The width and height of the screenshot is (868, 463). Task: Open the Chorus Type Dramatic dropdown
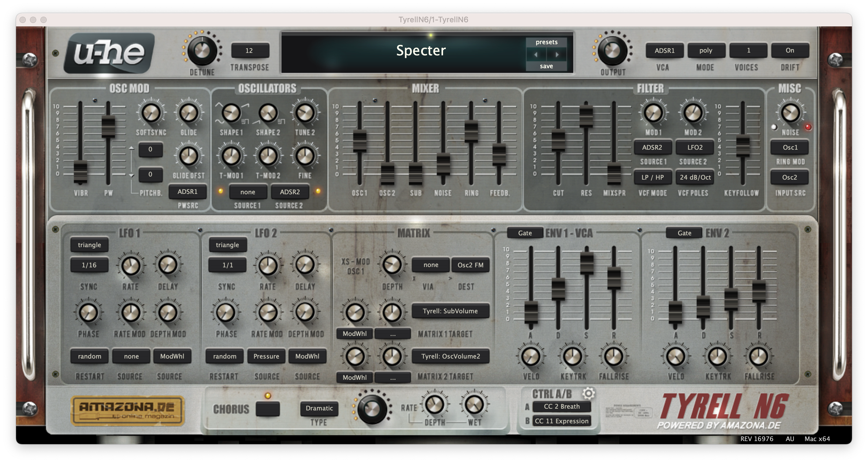(x=319, y=408)
